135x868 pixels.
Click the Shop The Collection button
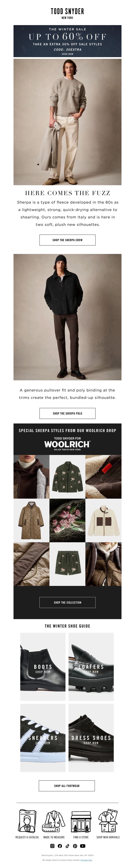(67, 602)
